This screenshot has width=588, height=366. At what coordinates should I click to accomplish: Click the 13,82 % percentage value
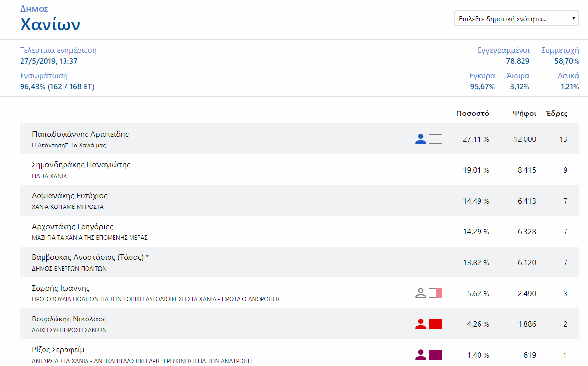click(x=476, y=263)
